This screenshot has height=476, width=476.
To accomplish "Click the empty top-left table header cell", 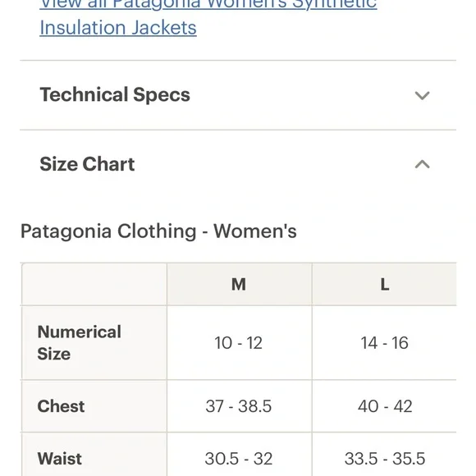I will tap(94, 284).
